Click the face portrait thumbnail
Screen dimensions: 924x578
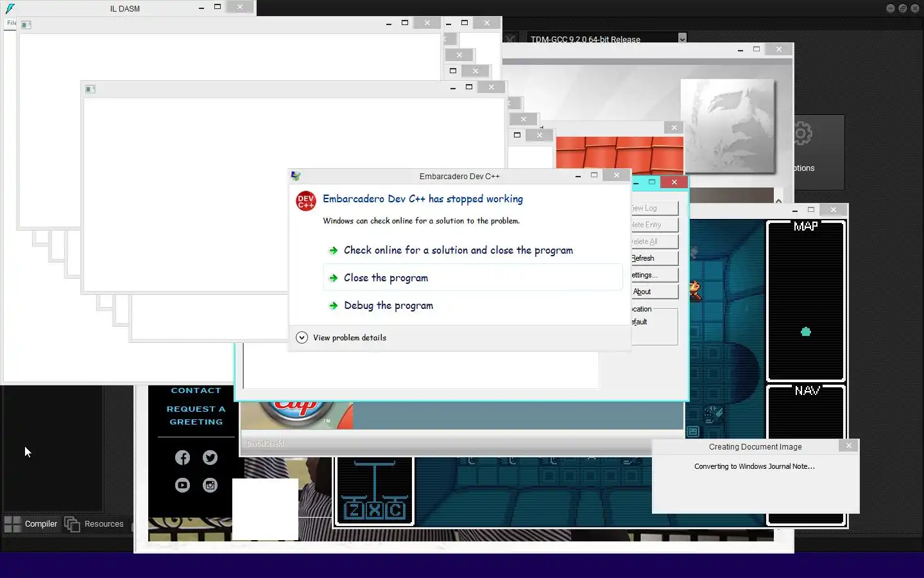(x=728, y=126)
